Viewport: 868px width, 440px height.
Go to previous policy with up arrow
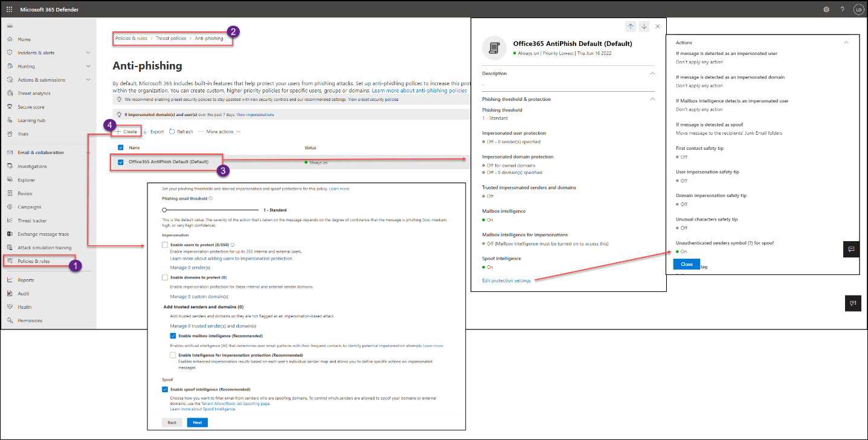point(631,26)
